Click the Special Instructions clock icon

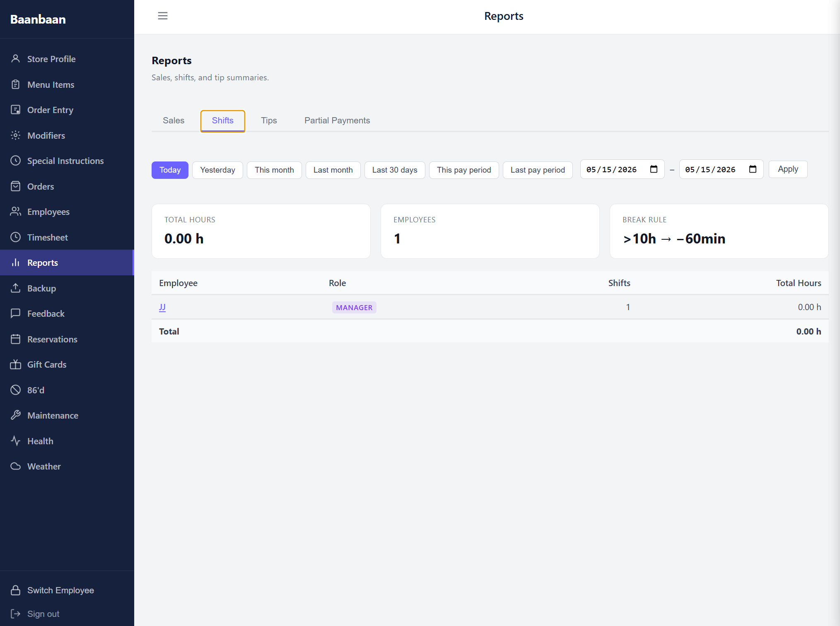coord(15,161)
